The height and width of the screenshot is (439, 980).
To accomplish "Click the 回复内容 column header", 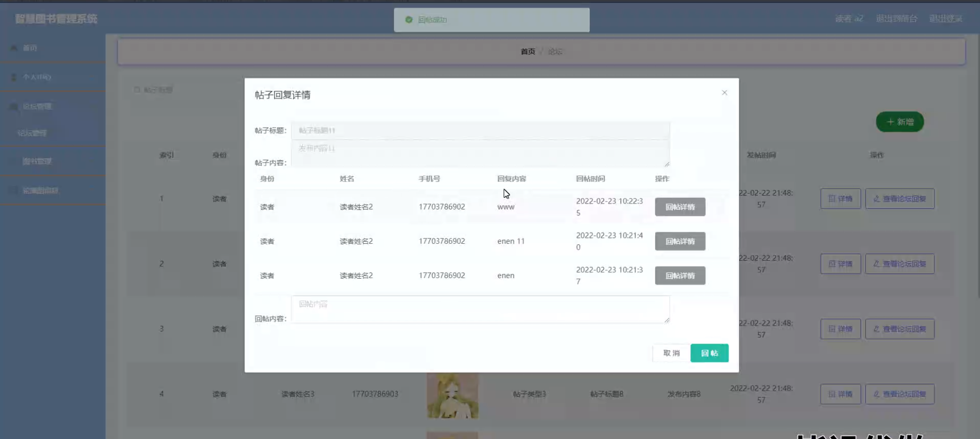I will tap(512, 179).
